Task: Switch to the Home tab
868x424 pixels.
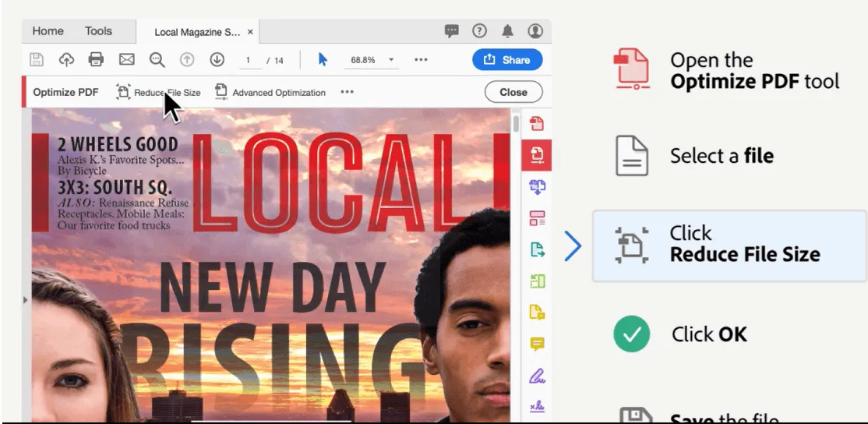Action: (48, 31)
